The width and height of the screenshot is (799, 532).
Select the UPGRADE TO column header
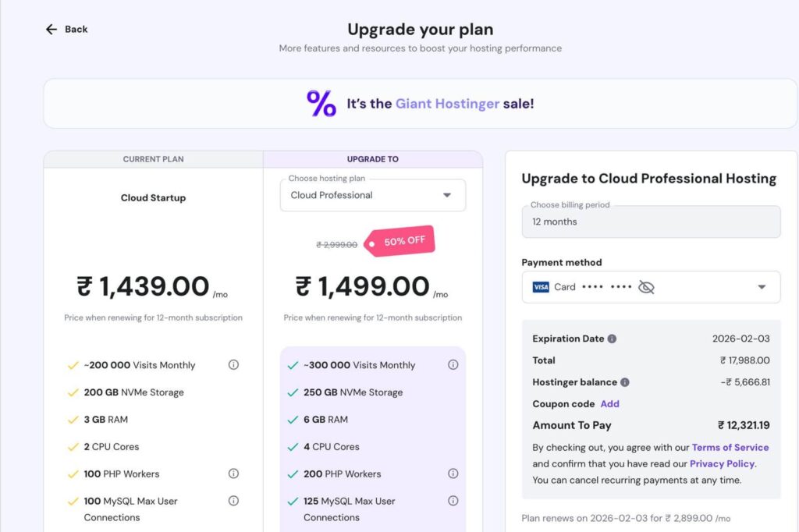tap(373, 159)
